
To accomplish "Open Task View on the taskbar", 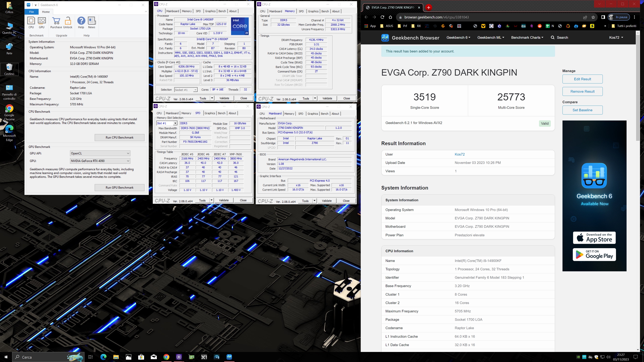I will click(91, 357).
